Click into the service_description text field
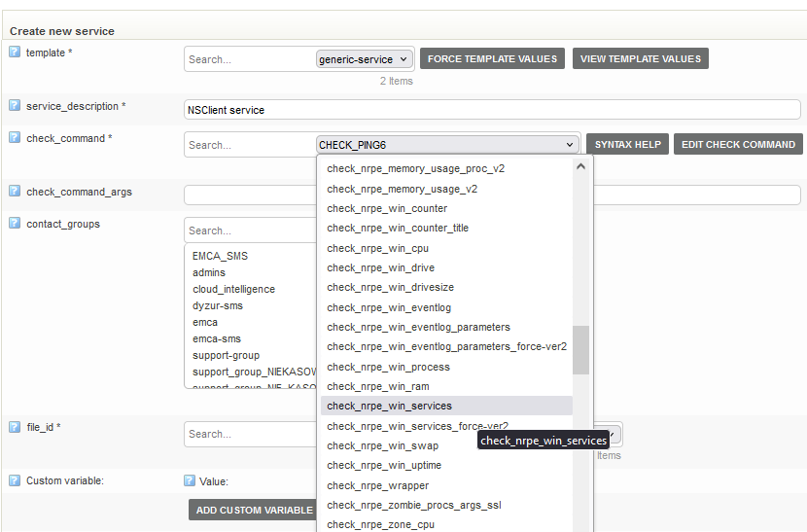This screenshot has width=807, height=532. [492, 110]
